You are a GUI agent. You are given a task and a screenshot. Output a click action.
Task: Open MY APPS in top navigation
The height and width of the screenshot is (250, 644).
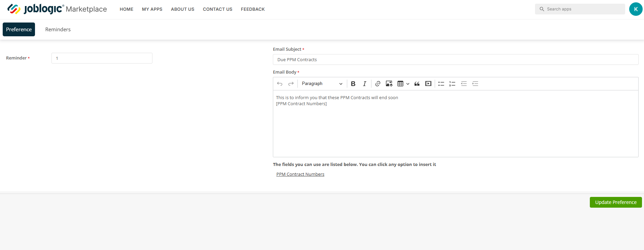[152, 9]
